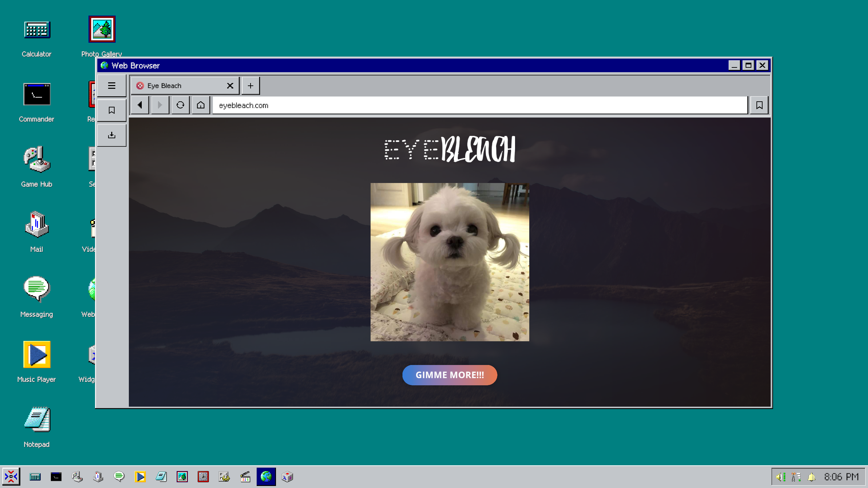Open the taskbar start menu button

pos(11,477)
